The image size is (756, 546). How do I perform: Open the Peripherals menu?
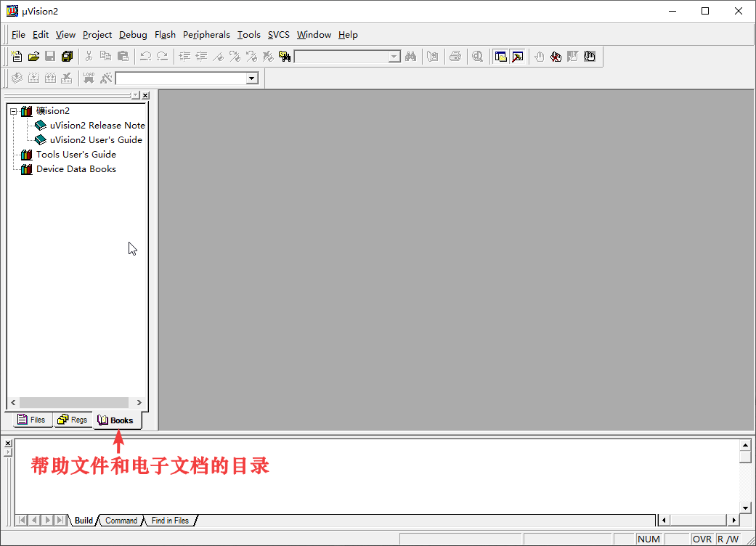tap(206, 35)
